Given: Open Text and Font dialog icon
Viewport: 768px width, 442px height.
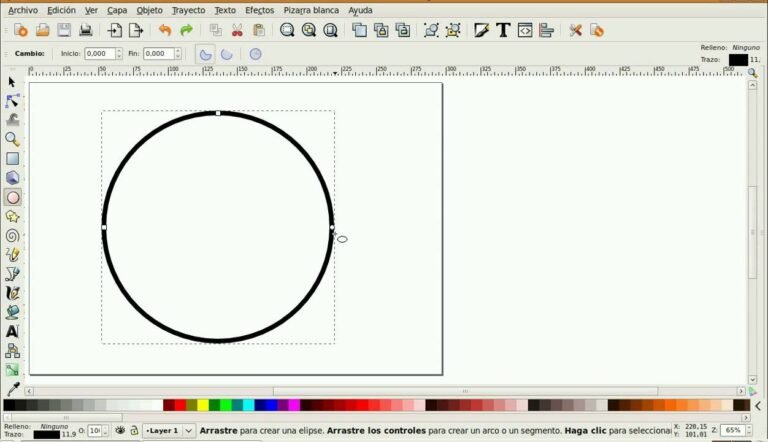Looking at the screenshot, I should pyautogui.click(x=503, y=30).
